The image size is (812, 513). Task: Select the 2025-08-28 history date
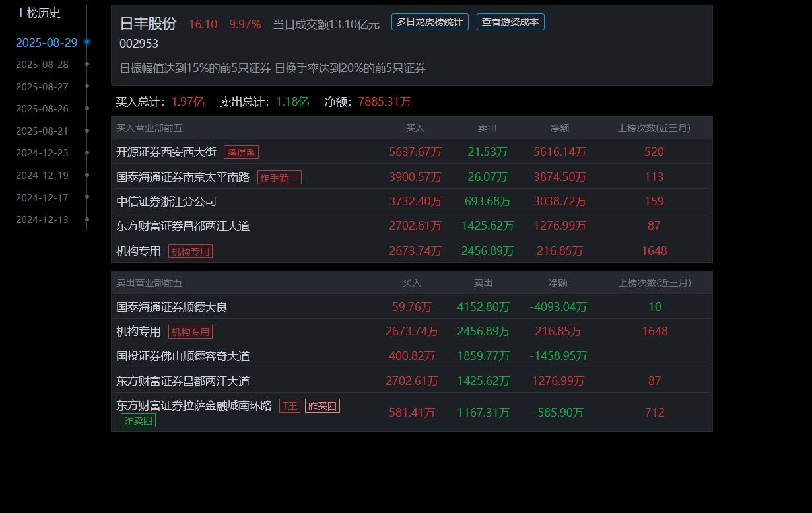42,65
